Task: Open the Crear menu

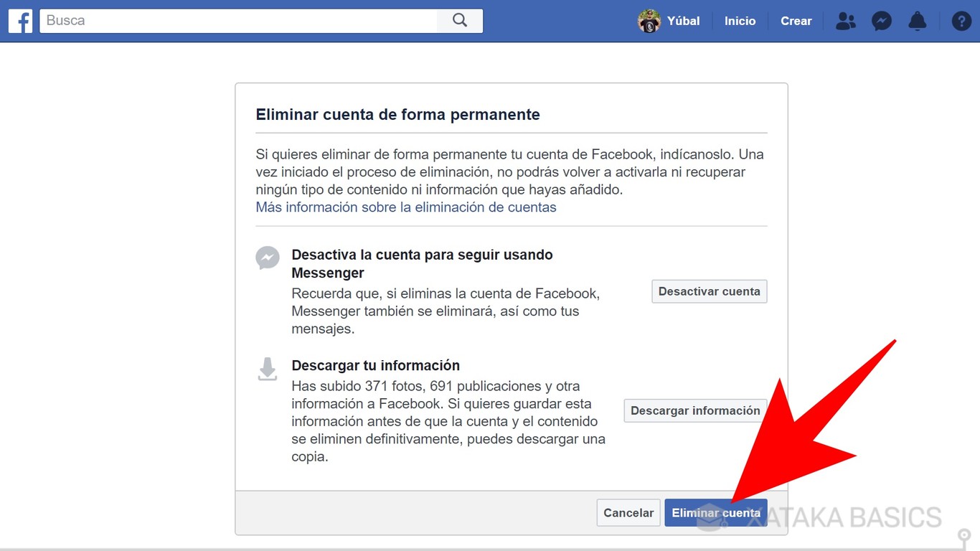Action: pos(796,21)
